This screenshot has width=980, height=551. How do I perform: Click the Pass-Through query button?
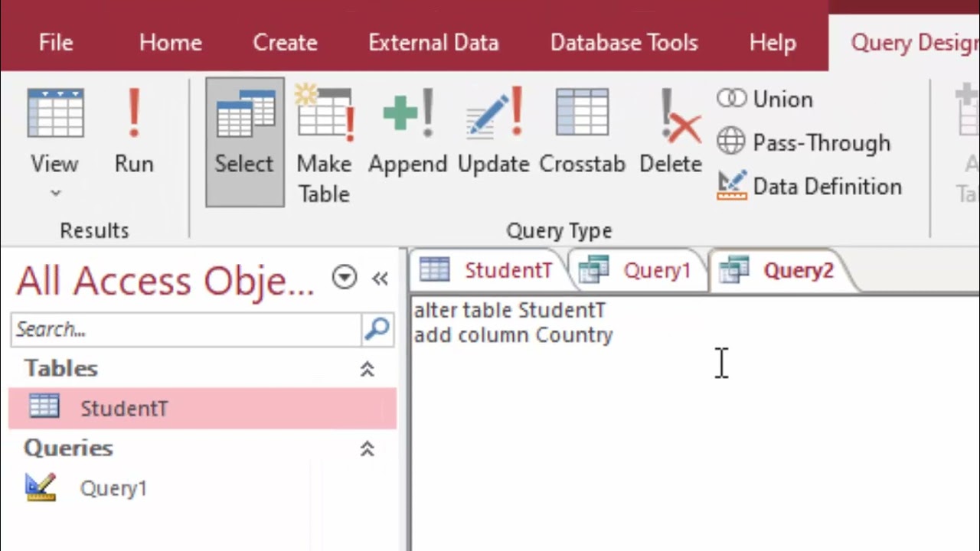point(804,142)
